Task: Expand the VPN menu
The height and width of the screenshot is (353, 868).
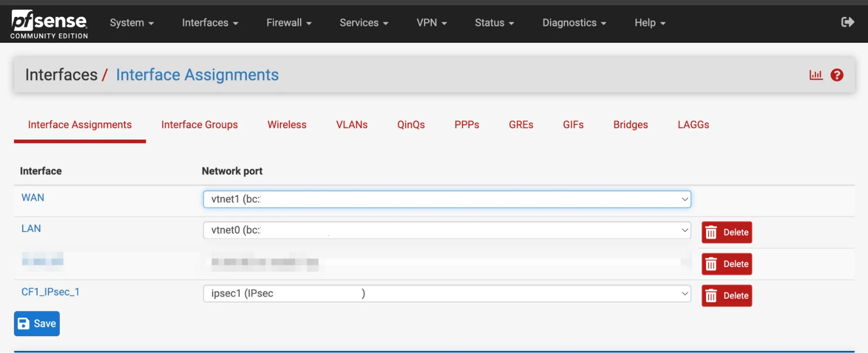Action: [431, 23]
